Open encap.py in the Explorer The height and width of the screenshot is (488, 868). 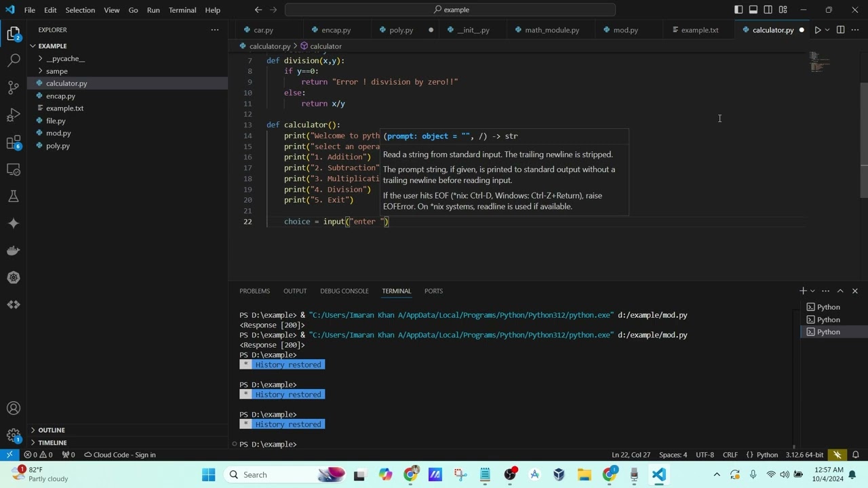point(60,96)
